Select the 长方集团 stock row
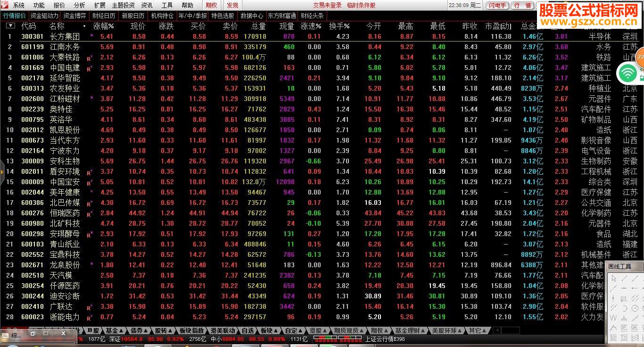 coord(322,36)
